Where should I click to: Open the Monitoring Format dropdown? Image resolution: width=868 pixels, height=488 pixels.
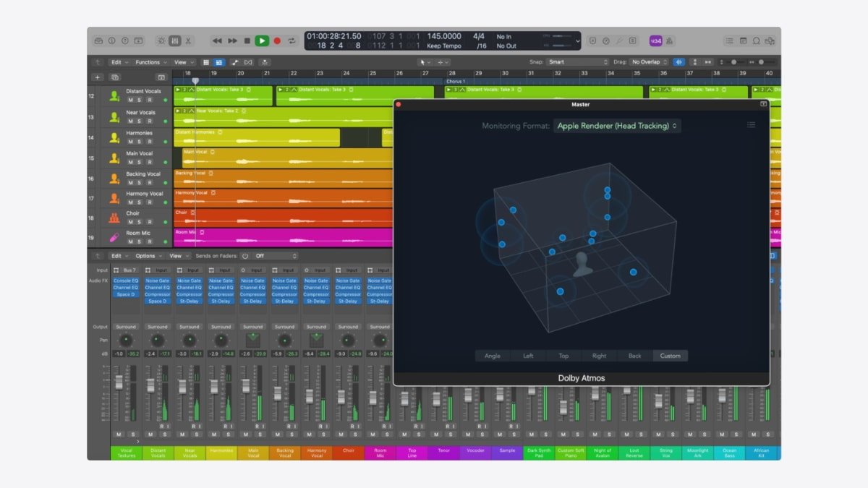tap(618, 126)
